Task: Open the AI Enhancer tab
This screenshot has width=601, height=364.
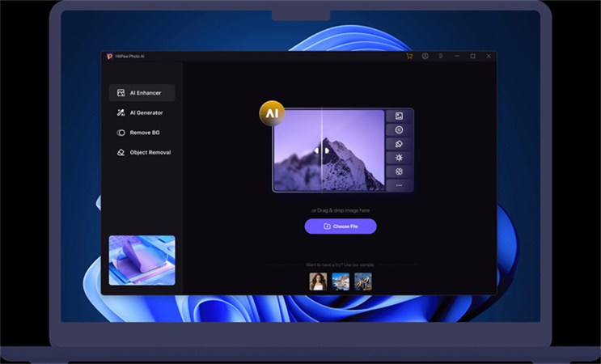Action: tap(142, 93)
